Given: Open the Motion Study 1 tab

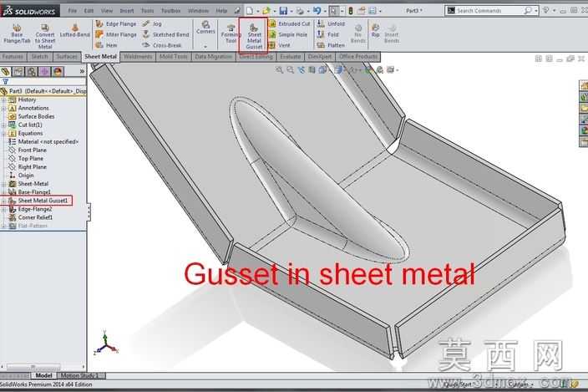Looking at the screenshot, I should click(79, 375).
